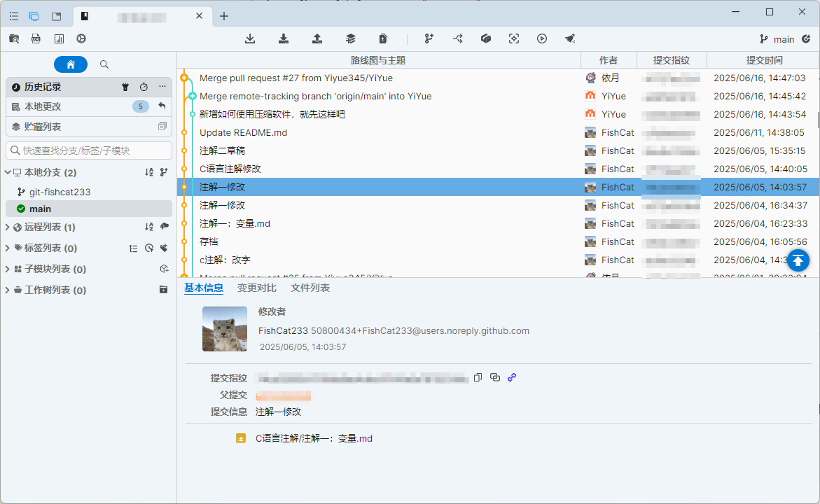Toggle the clock icon beside 历史记录
Screen dimensions: 820x504
144,87
